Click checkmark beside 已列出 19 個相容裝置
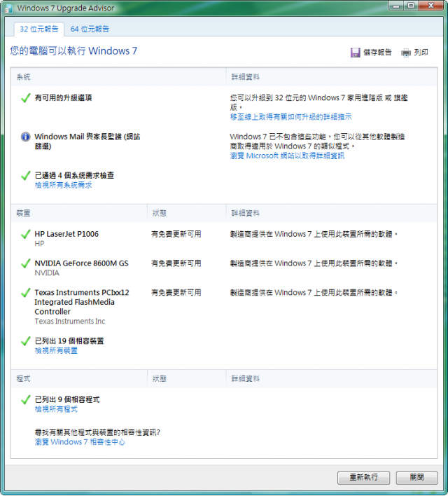This screenshot has height=496, width=448. pyautogui.click(x=26, y=341)
